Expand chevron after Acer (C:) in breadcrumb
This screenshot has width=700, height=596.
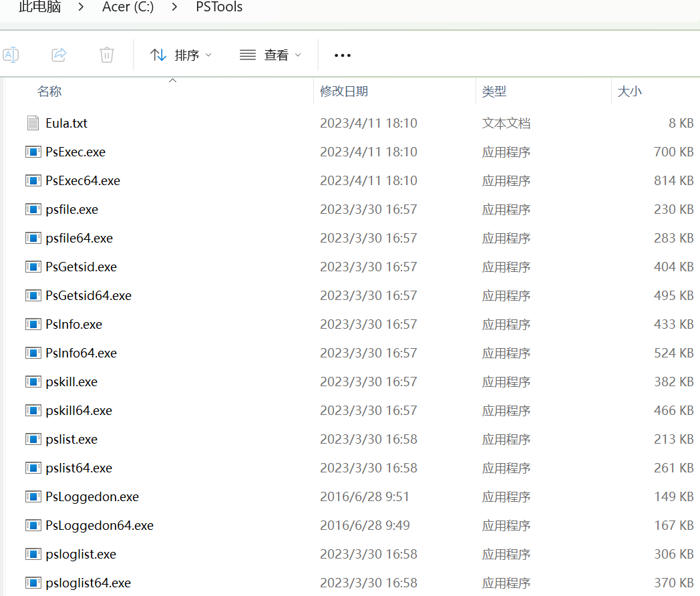click(x=174, y=7)
